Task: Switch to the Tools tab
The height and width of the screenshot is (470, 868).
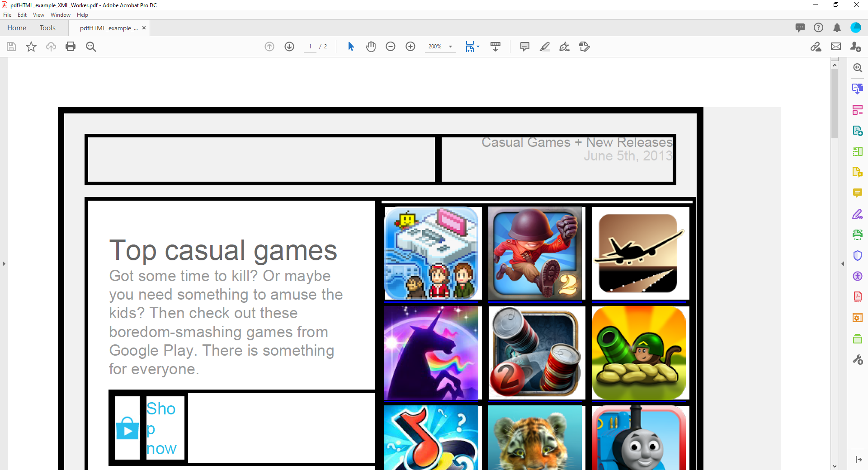Action: (x=47, y=28)
